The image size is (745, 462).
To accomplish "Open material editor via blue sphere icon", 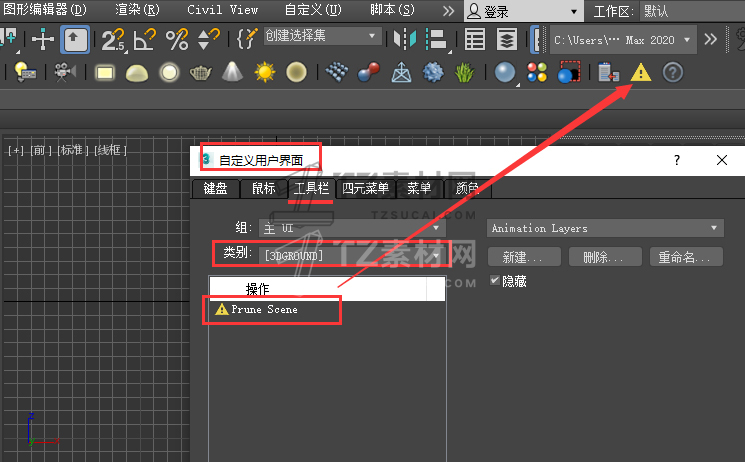I will pyautogui.click(x=505, y=73).
